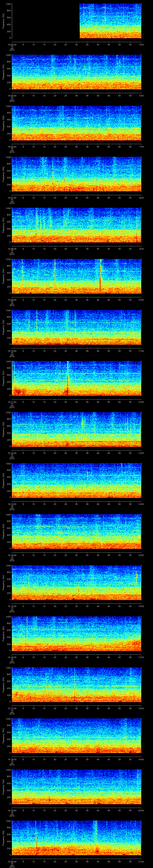Select the 19:05:00 start time label
The image size is (153, 868).
click(x=12, y=96)
